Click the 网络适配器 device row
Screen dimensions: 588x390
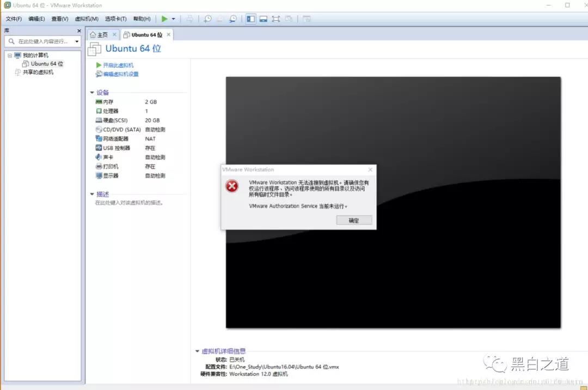(130, 139)
